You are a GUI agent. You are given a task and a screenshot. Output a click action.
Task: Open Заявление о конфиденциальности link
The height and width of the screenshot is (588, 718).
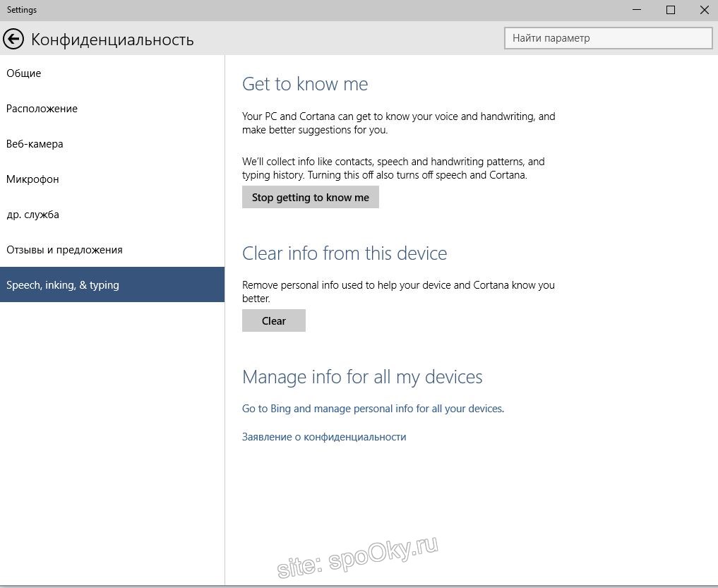pyautogui.click(x=324, y=437)
